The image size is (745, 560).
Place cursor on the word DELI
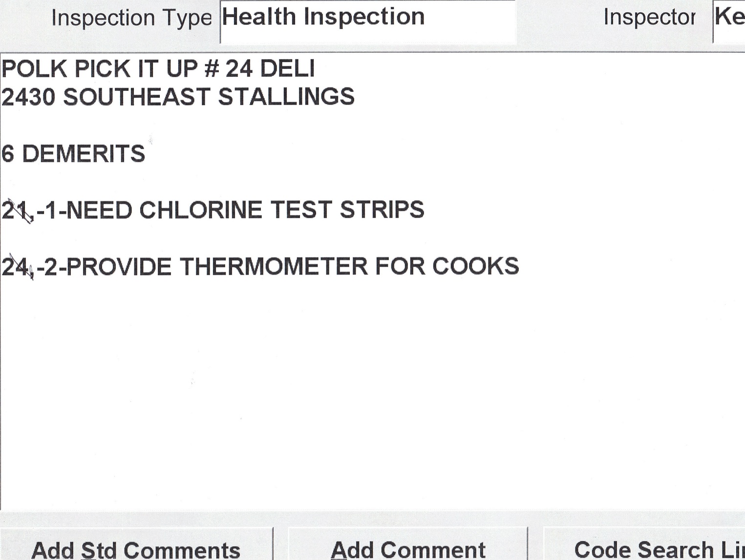(287, 69)
